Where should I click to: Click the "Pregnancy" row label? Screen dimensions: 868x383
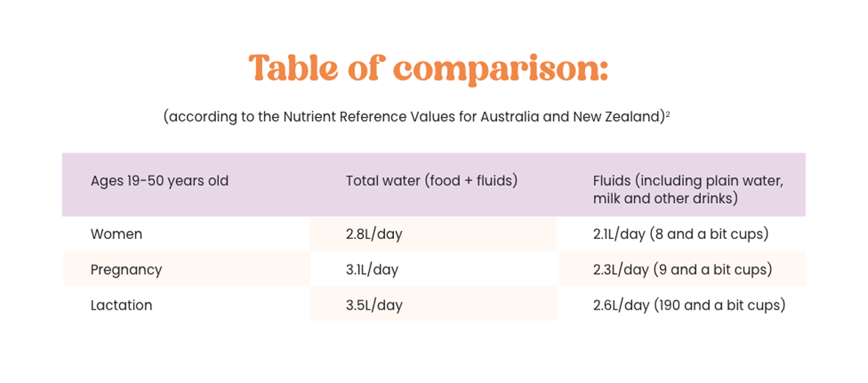click(126, 270)
